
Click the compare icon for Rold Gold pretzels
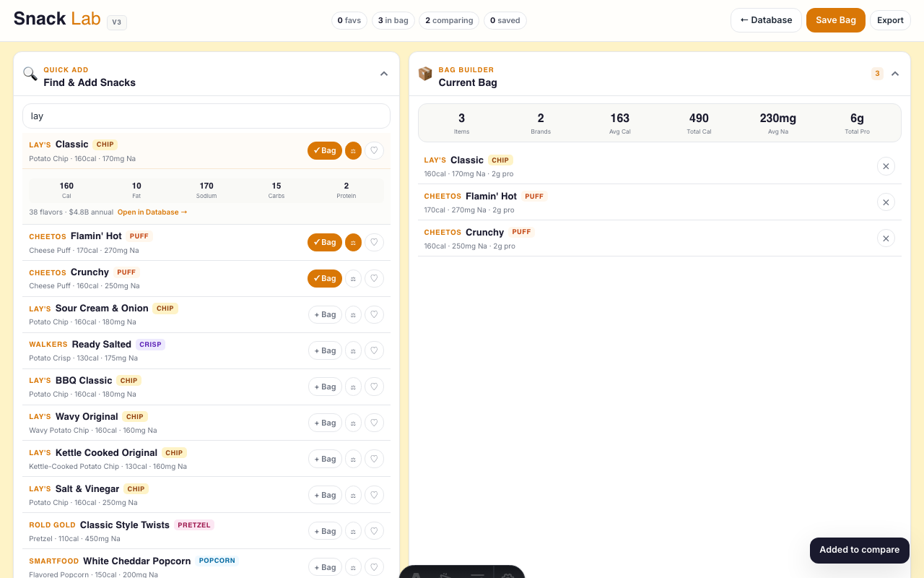pyautogui.click(x=353, y=530)
